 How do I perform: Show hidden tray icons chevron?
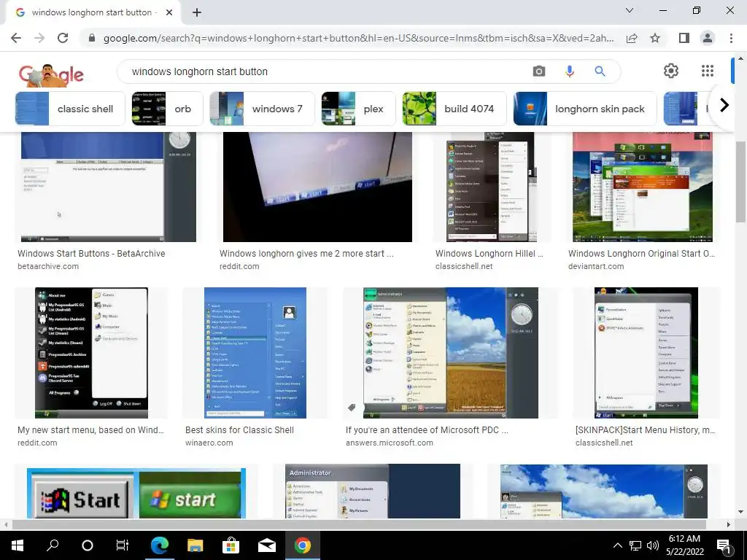coord(617,545)
